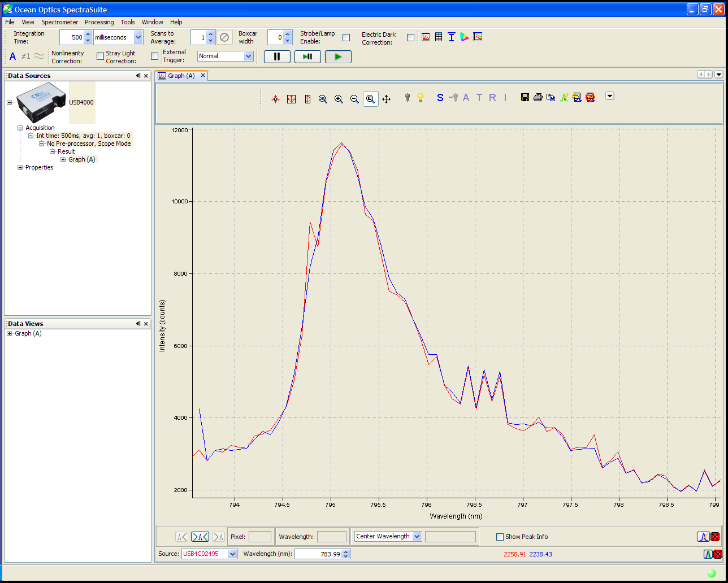728x583 pixels.
Task: Click the delete overlay red circle icon
Action: [x=590, y=97]
